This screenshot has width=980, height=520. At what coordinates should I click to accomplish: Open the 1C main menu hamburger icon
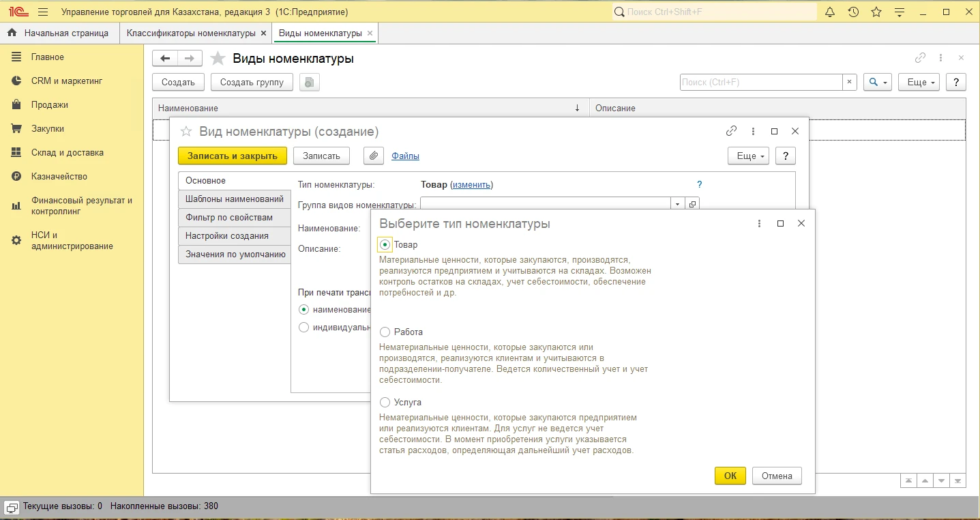coord(43,12)
